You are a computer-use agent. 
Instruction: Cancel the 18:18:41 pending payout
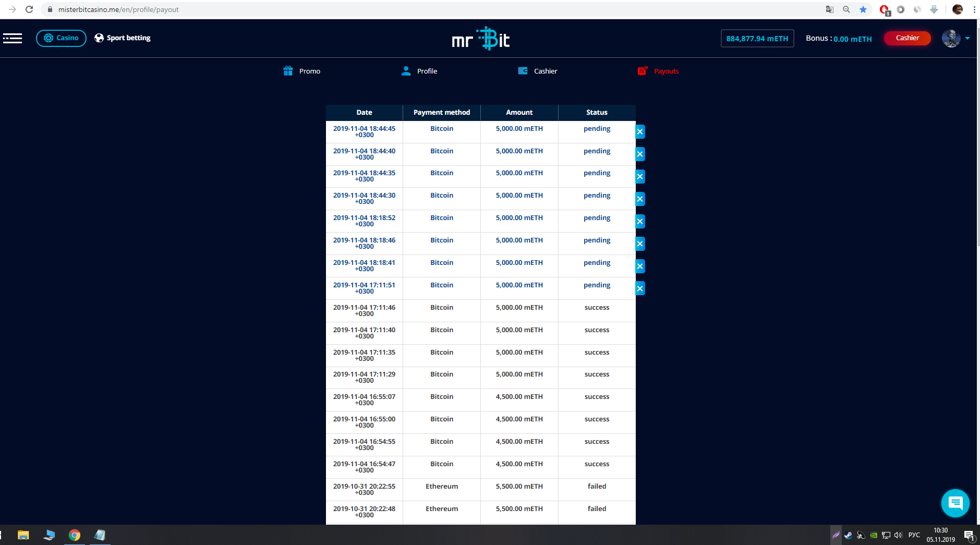pos(640,267)
